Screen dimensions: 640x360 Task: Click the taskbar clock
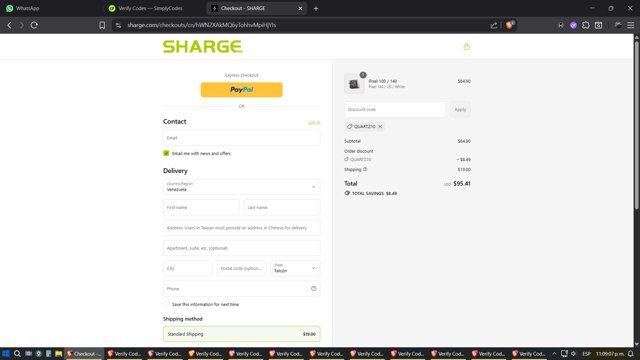coord(610,353)
